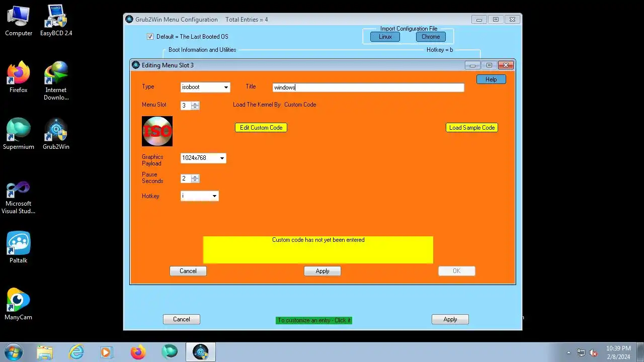Open the Firefox desktop shortcut
644x362 pixels.
click(x=19, y=77)
